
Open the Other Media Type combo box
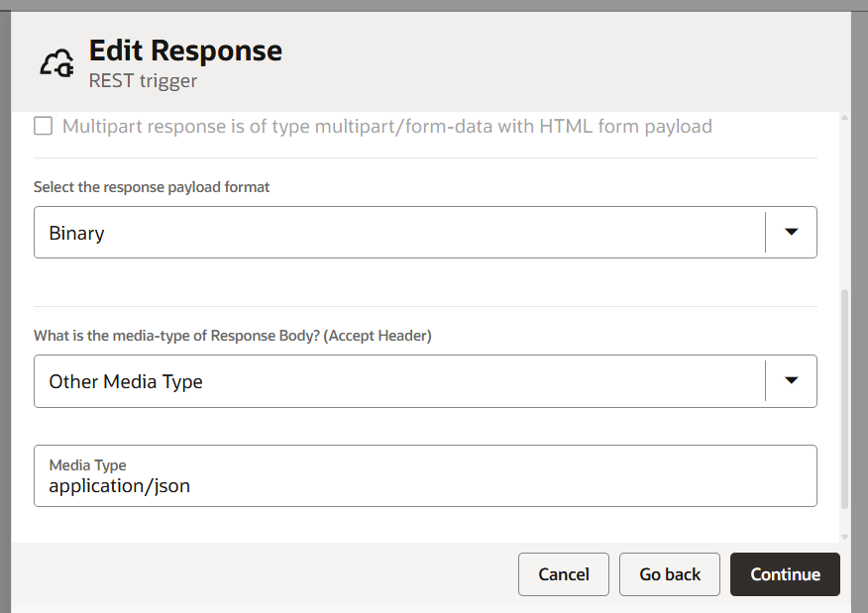pyautogui.click(x=398, y=381)
